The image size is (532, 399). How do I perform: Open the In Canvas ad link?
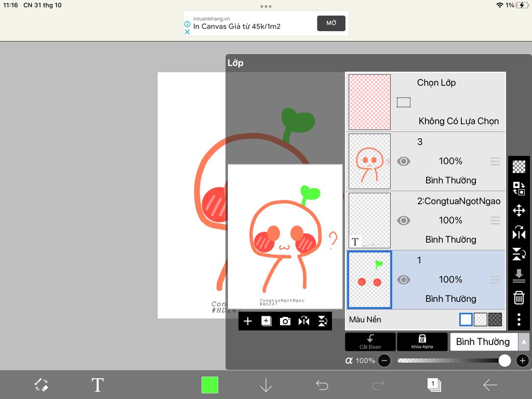pyautogui.click(x=237, y=26)
